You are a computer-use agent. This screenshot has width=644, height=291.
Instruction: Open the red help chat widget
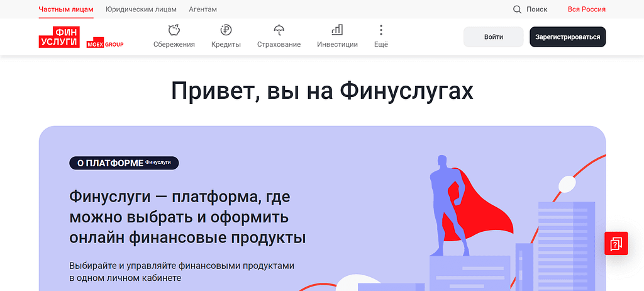click(x=616, y=244)
